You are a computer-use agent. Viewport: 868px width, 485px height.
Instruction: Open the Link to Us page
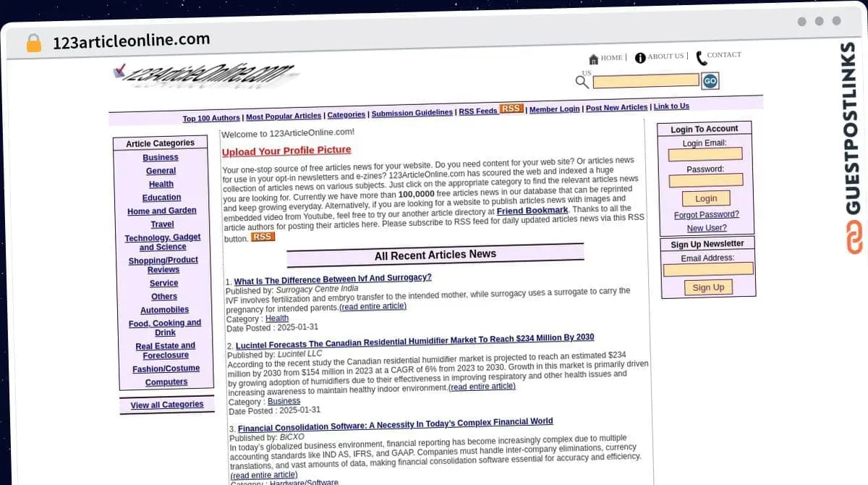coord(671,106)
